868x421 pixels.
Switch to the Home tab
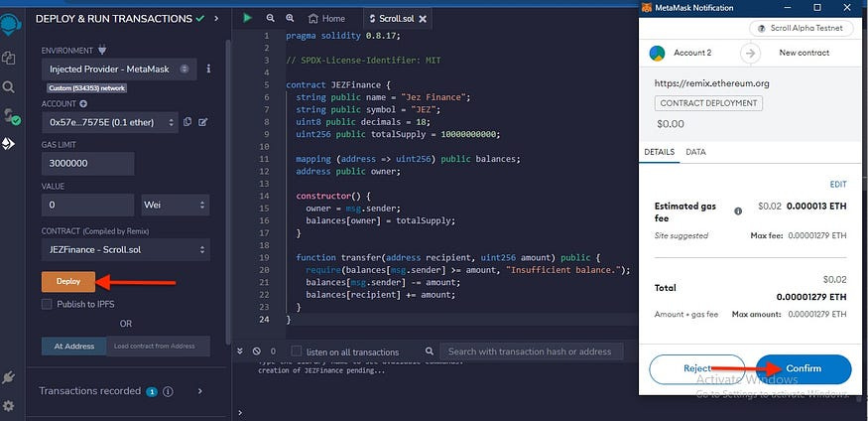tap(326, 19)
